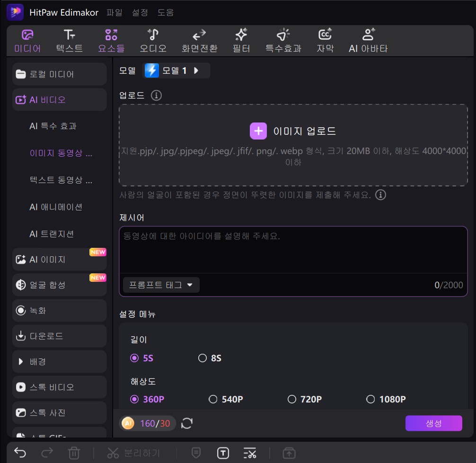Open the 설정 menu
The width and height of the screenshot is (476, 463).
pyautogui.click(x=140, y=13)
